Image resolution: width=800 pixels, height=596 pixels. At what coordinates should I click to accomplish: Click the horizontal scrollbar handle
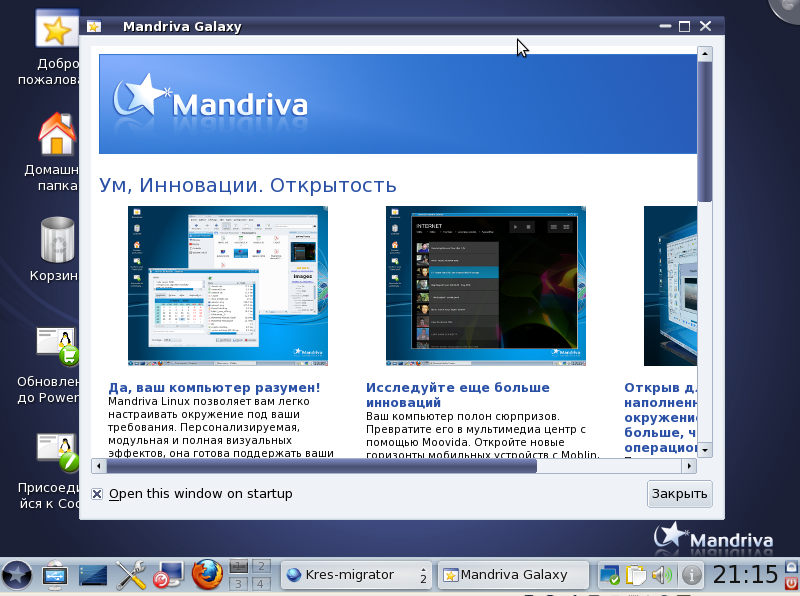321,465
